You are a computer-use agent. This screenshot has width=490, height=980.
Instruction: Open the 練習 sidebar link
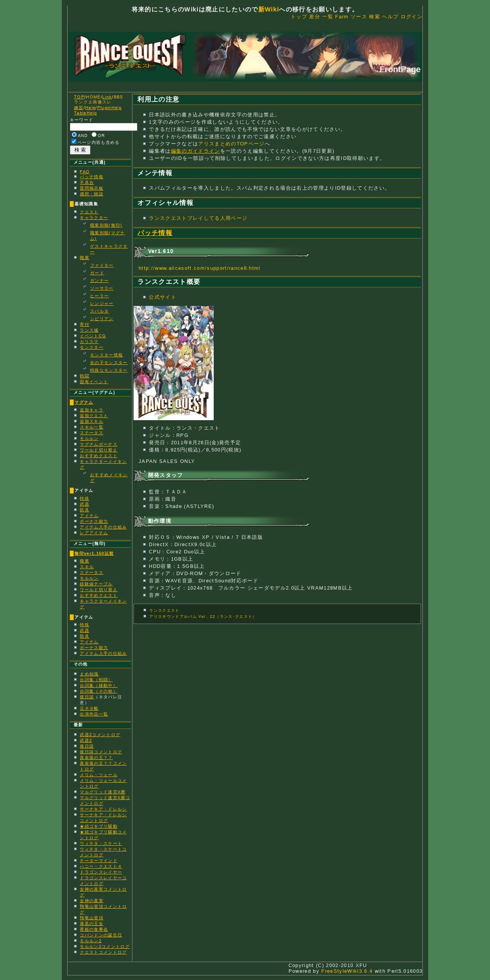click(79, 108)
